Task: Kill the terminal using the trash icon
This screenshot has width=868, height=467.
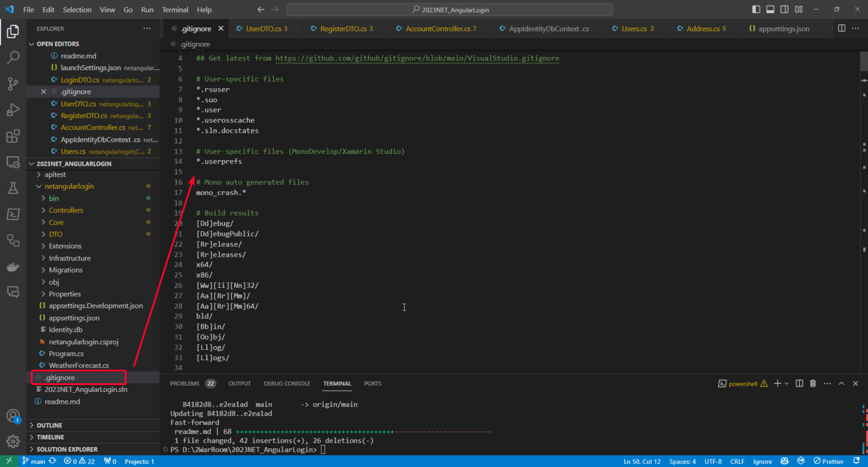Action: pyautogui.click(x=813, y=383)
